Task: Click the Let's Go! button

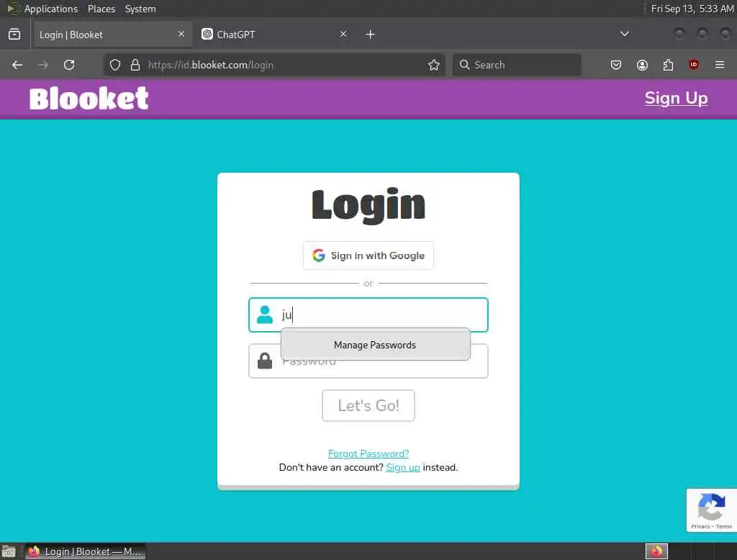Action: (x=368, y=405)
